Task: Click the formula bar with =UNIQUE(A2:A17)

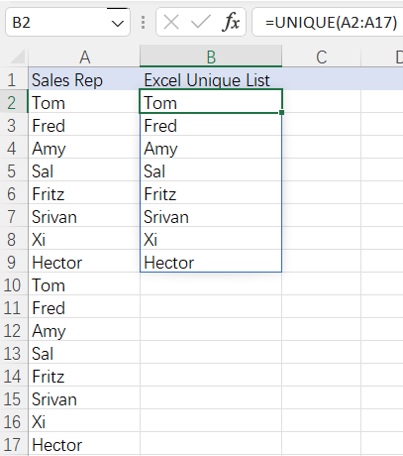Action: pos(328,22)
